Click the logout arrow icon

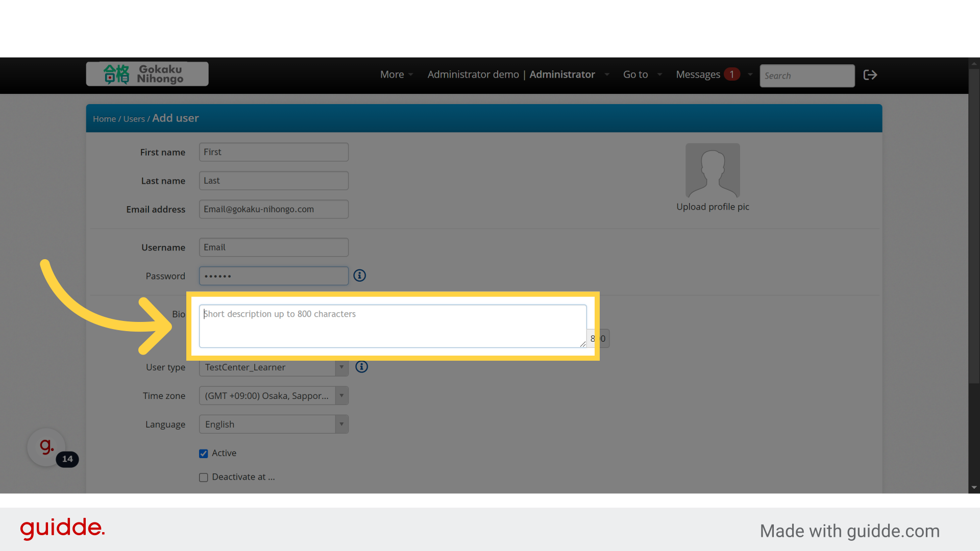click(x=870, y=75)
